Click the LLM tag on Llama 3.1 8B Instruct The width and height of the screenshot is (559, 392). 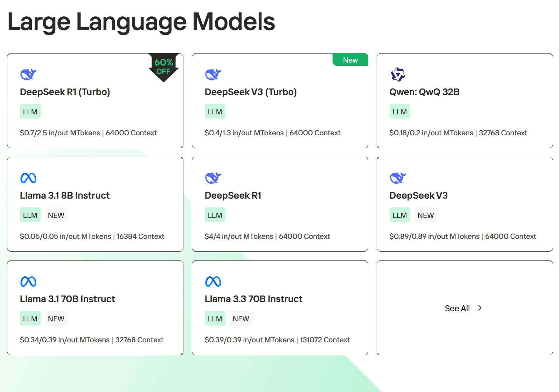click(x=30, y=215)
